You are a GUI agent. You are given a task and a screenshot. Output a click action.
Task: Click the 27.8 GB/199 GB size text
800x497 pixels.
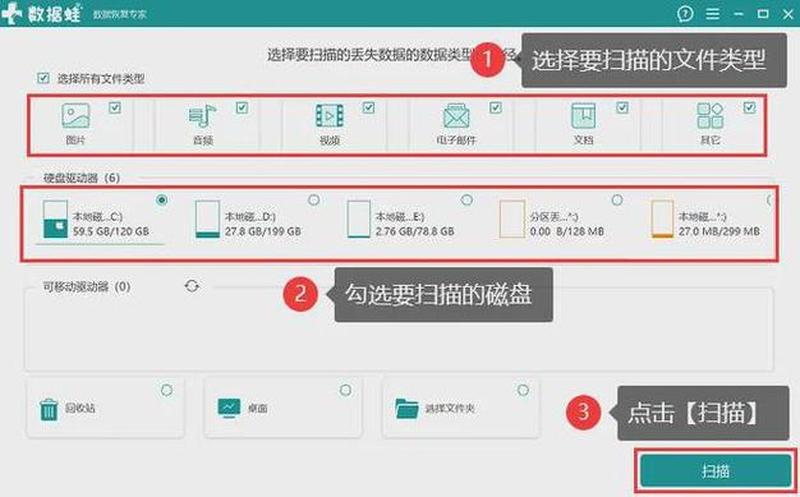pyautogui.click(x=263, y=231)
